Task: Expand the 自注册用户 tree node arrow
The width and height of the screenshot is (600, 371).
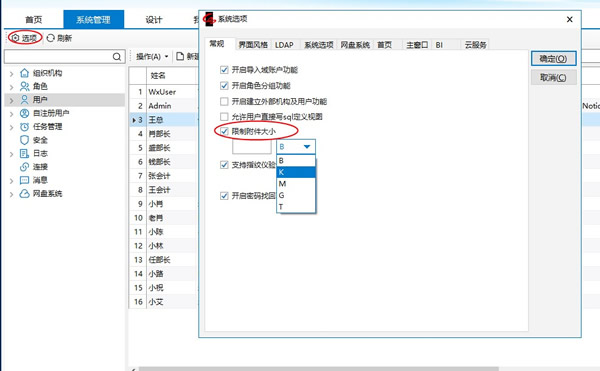Action: [11, 114]
